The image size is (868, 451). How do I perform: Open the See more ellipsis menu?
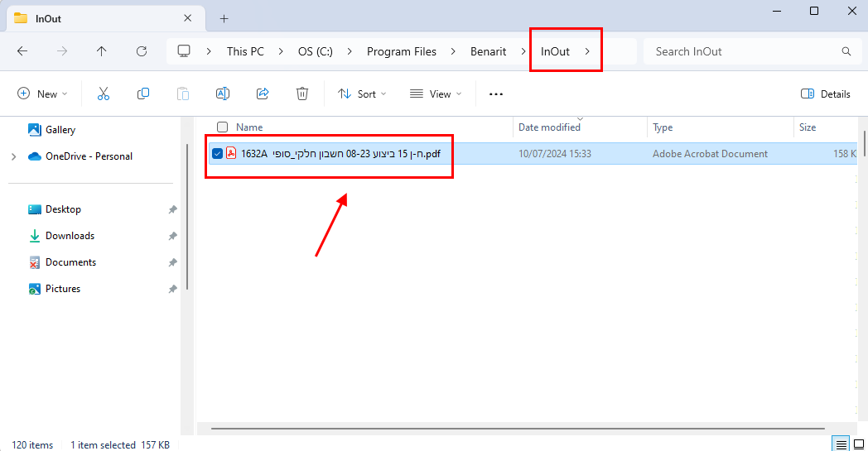pos(496,94)
